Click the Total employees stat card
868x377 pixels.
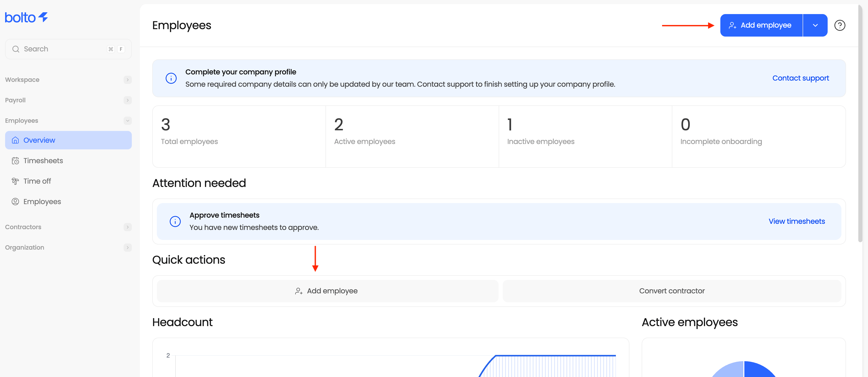239,137
